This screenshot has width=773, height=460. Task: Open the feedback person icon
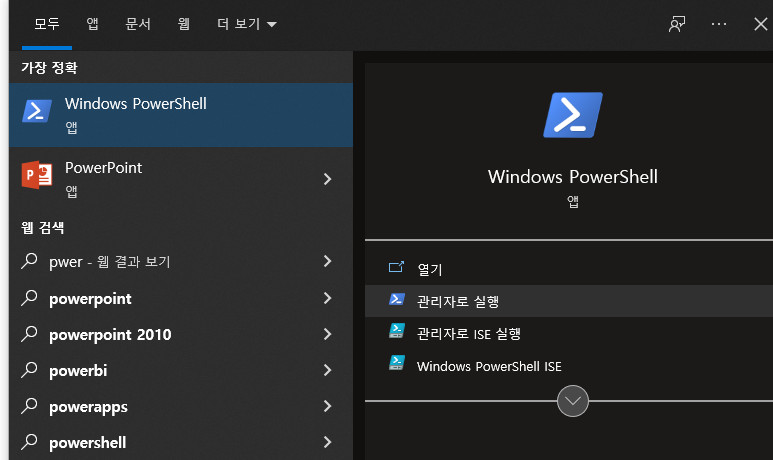point(677,24)
